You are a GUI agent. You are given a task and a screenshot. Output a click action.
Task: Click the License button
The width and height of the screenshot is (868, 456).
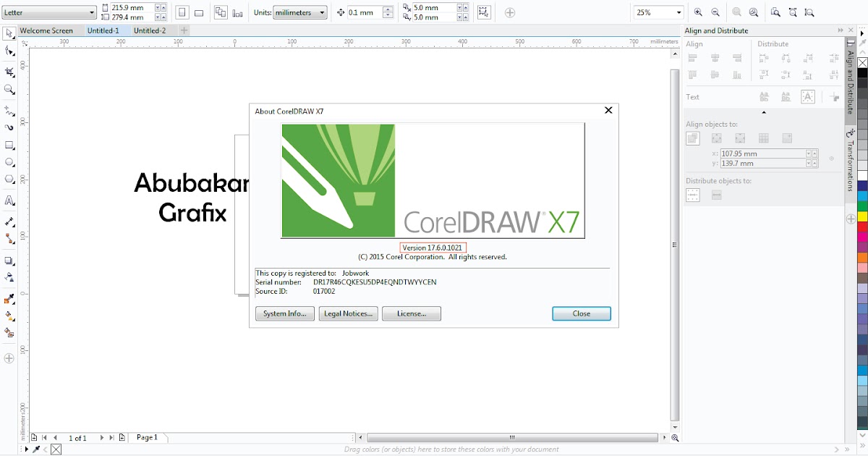pos(412,313)
